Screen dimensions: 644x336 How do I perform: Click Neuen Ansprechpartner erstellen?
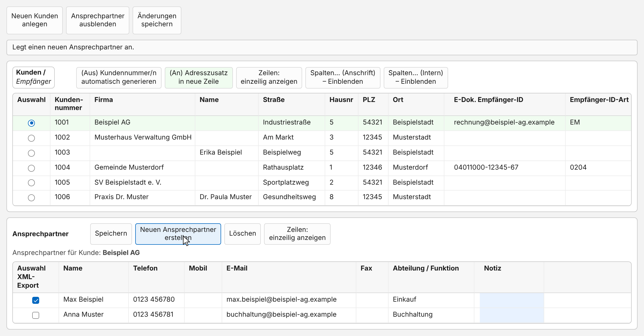tap(178, 234)
